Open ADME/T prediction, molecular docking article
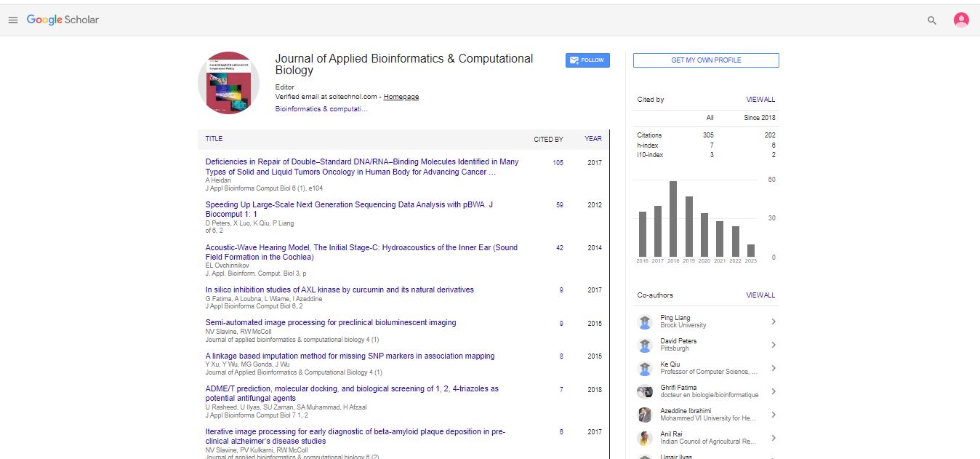The image size is (980, 459). tap(352, 394)
